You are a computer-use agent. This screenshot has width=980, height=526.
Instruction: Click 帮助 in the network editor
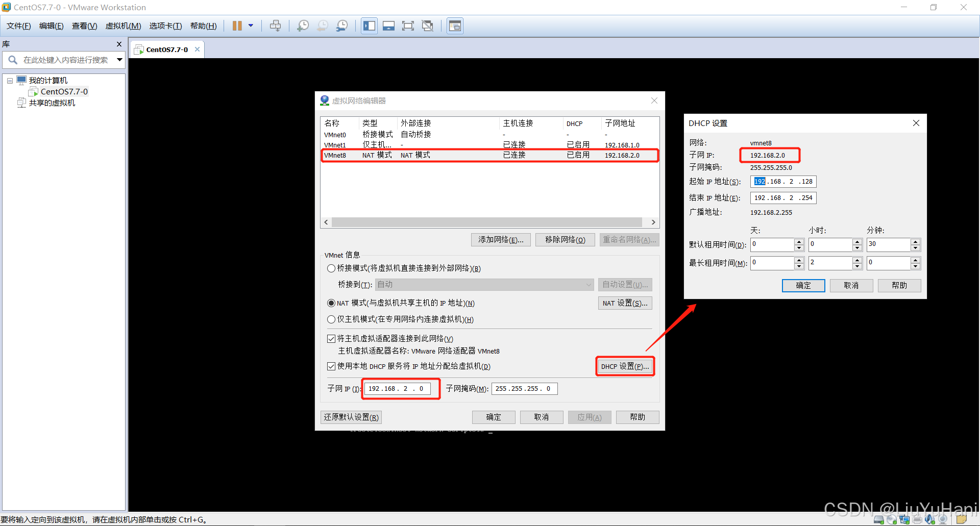pyautogui.click(x=638, y=417)
